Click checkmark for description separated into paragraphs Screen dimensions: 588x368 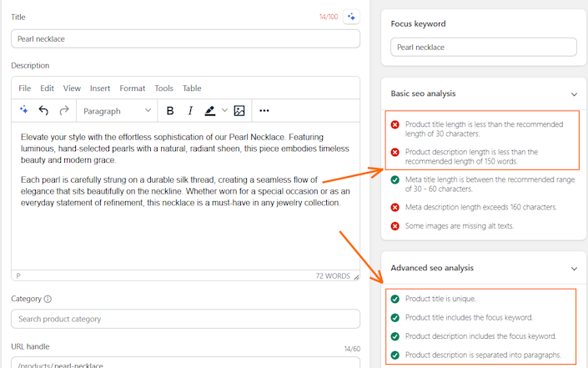click(x=395, y=355)
